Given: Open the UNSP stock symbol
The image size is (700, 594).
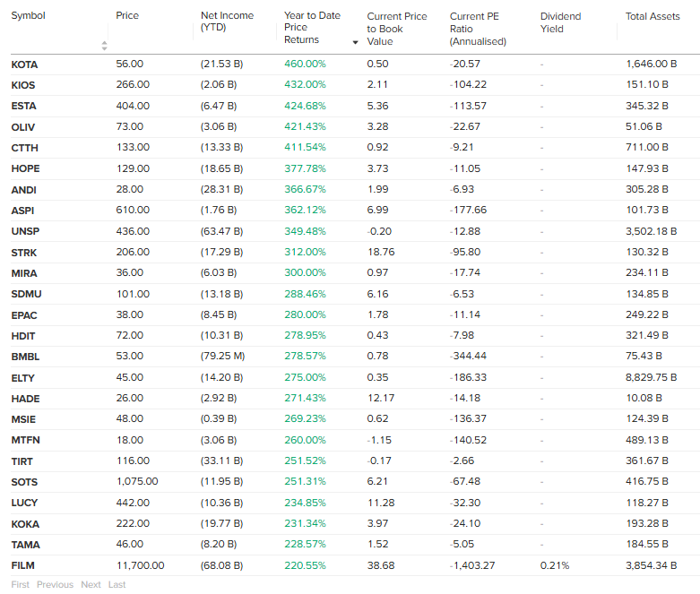Looking at the screenshot, I should coord(24,231).
